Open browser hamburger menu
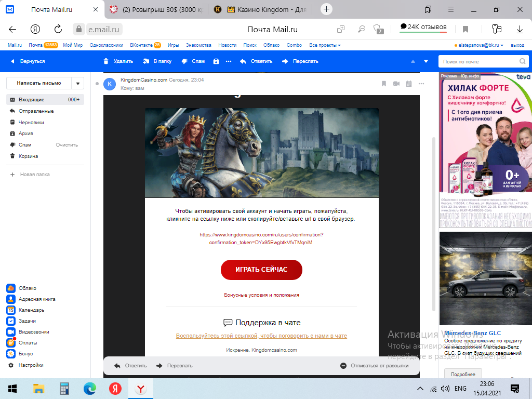The height and width of the screenshot is (399, 532). [451, 9]
